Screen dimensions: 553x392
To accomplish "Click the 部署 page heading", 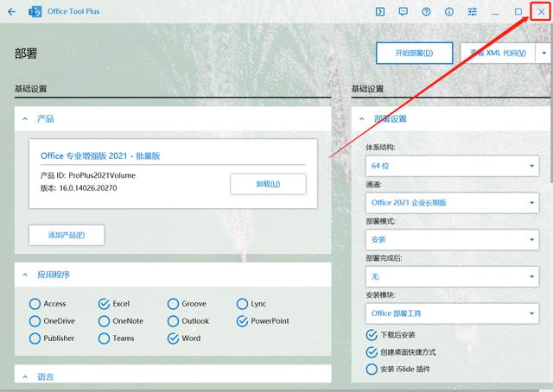I will click(26, 54).
